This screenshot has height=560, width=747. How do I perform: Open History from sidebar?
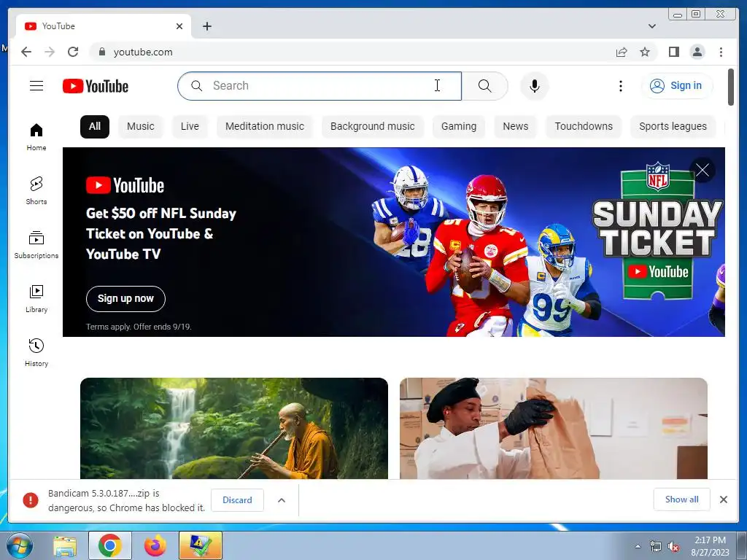pyautogui.click(x=36, y=353)
